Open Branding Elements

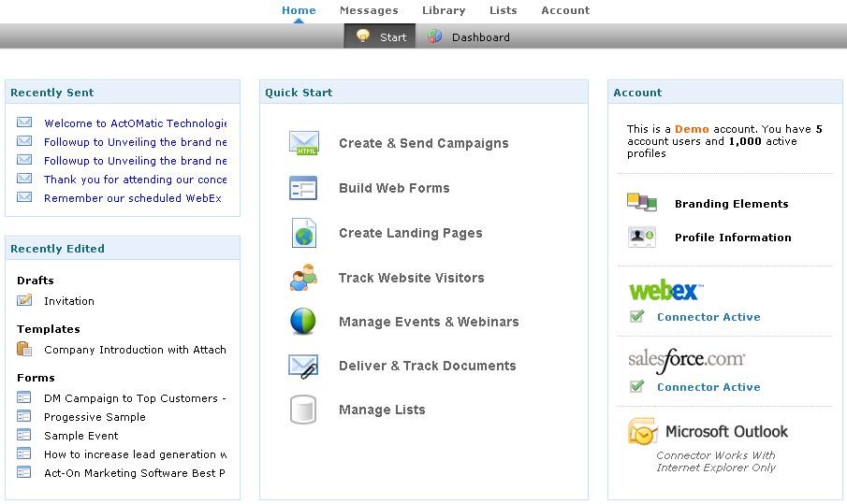tap(731, 204)
